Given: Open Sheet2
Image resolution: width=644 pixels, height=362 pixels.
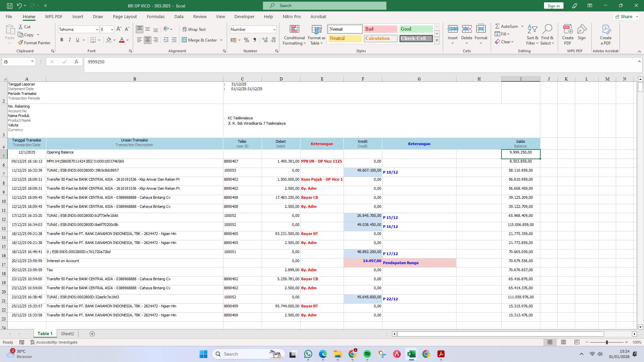Looking at the screenshot, I should tap(67, 334).
